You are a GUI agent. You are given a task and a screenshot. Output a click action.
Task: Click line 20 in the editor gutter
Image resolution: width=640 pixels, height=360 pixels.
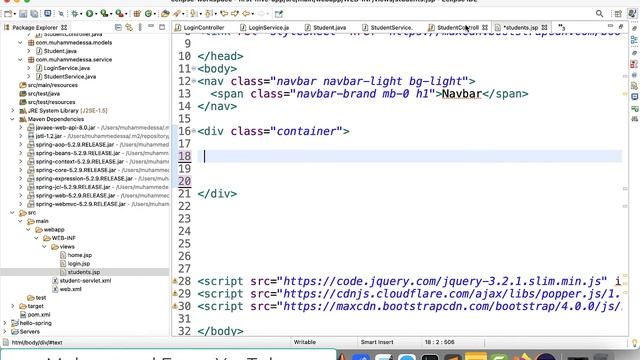[x=184, y=181]
